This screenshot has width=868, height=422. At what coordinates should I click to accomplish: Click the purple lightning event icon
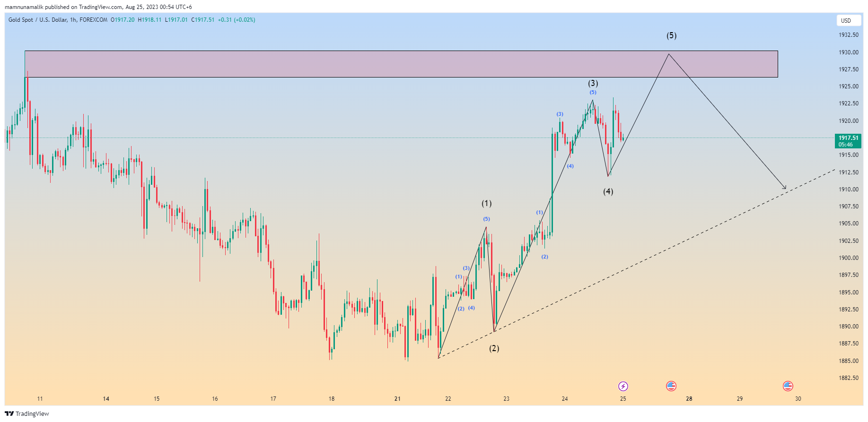point(623,387)
